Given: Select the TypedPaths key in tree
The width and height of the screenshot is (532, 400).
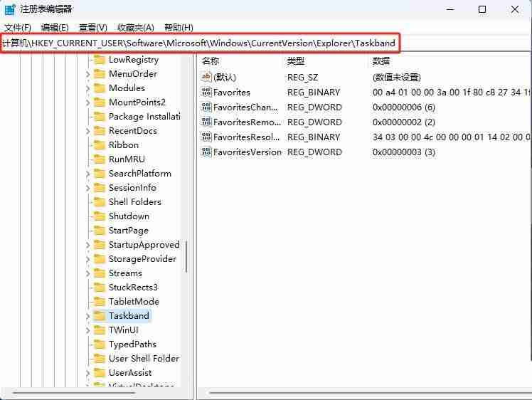Looking at the screenshot, I should pyautogui.click(x=132, y=344).
